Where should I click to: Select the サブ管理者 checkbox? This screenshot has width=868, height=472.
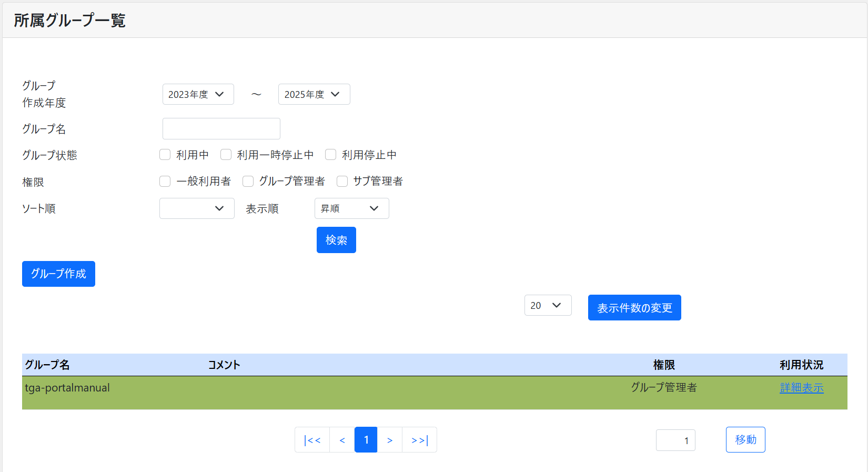coord(342,182)
